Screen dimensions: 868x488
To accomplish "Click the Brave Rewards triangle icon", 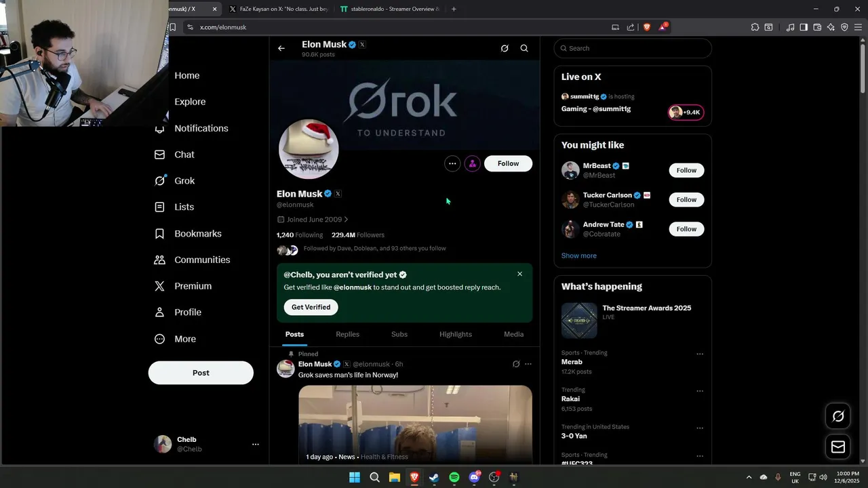I will click(x=663, y=27).
